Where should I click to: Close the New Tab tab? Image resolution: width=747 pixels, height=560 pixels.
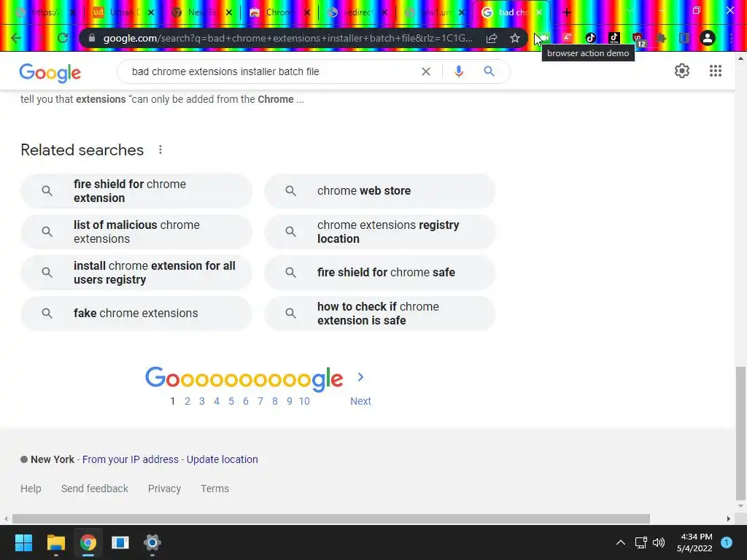coord(228,13)
